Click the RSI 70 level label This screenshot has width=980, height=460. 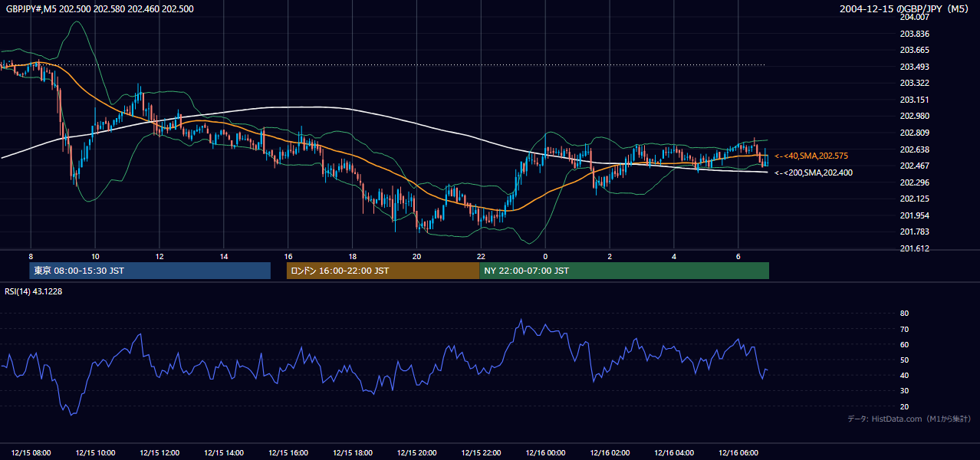[904, 329]
